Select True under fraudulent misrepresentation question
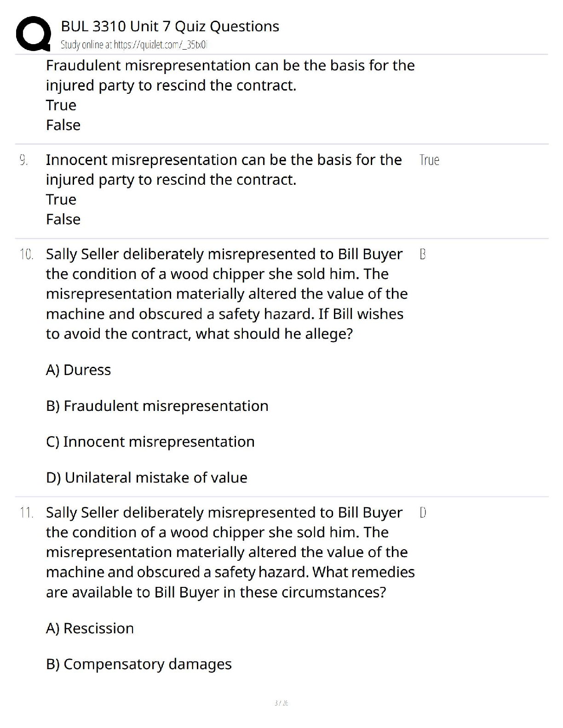This screenshot has height=728, width=563. click(x=61, y=105)
